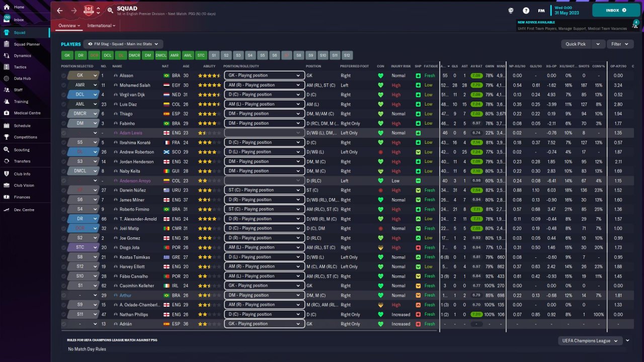Open Dynamics via its sidebar icon
Viewport: 644px width, 362px height.
point(7,56)
